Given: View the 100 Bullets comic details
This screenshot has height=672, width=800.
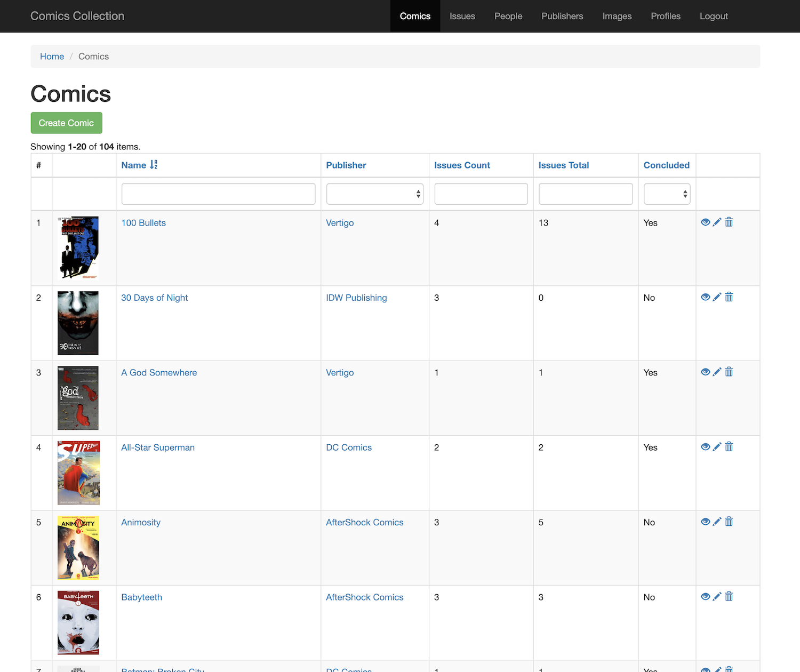Looking at the screenshot, I should (x=705, y=222).
